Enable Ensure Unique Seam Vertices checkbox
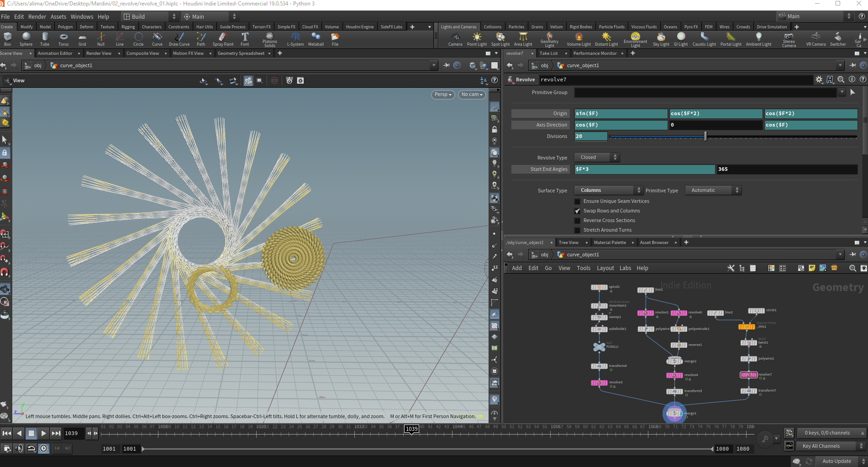The image size is (868, 467). coord(577,202)
